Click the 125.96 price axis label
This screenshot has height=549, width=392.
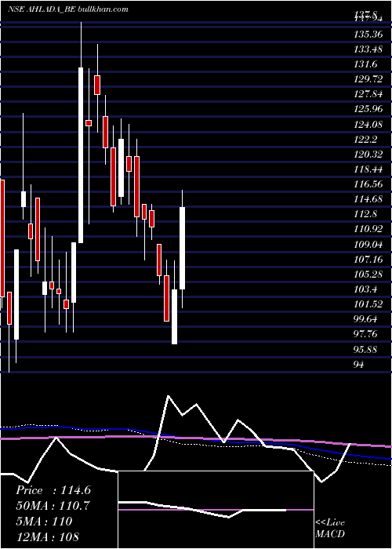368,109
